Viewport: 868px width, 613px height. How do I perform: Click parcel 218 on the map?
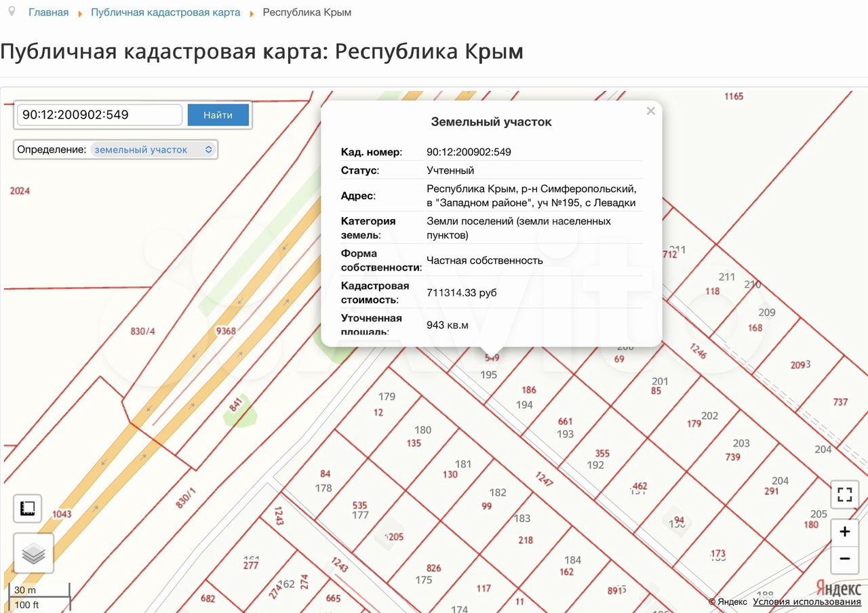click(x=526, y=540)
